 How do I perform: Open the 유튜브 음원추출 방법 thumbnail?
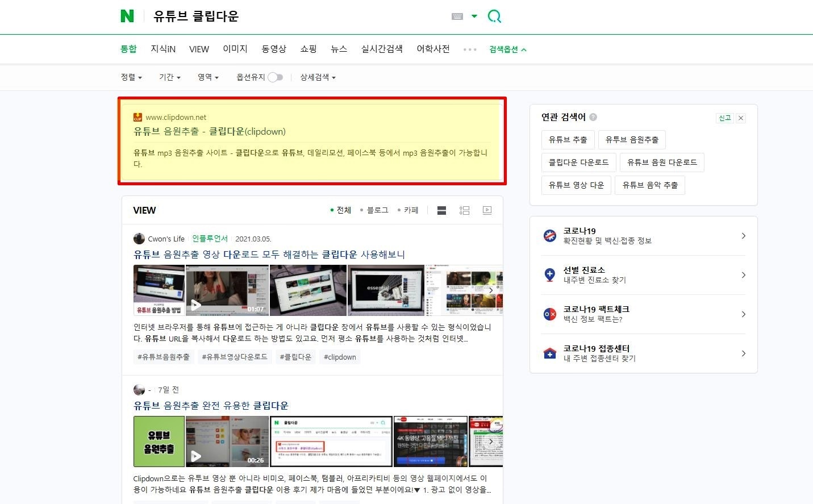click(159, 290)
